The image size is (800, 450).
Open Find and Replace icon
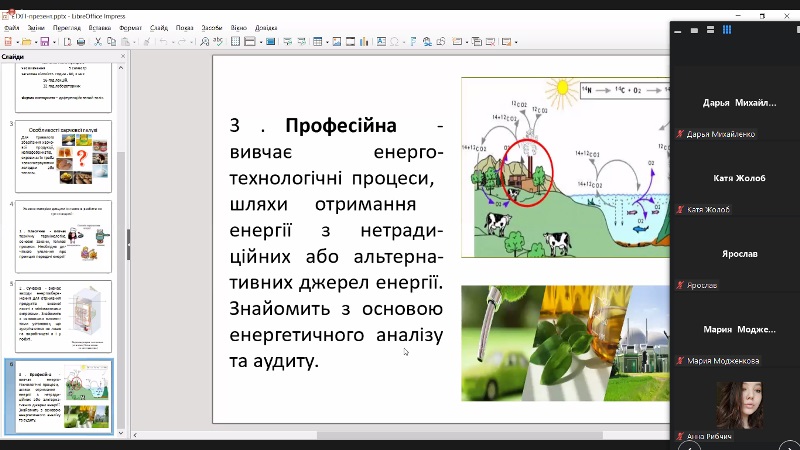205,42
